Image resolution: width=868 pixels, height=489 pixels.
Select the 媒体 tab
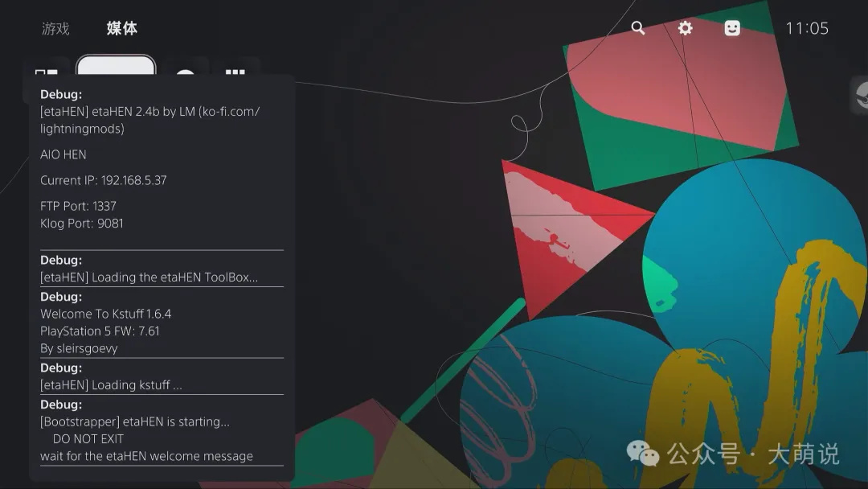[122, 28]
